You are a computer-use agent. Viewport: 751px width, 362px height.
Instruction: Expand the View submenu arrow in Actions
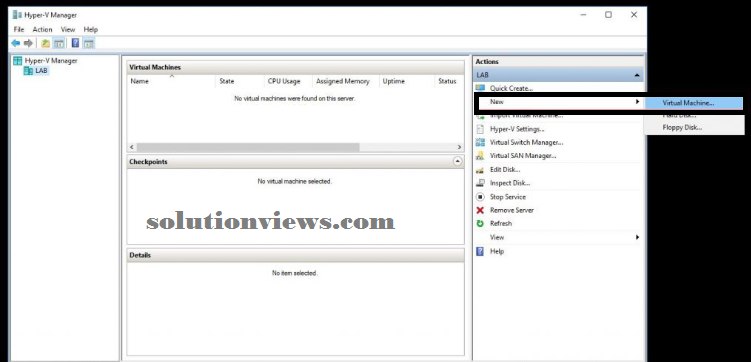[637, 237]
